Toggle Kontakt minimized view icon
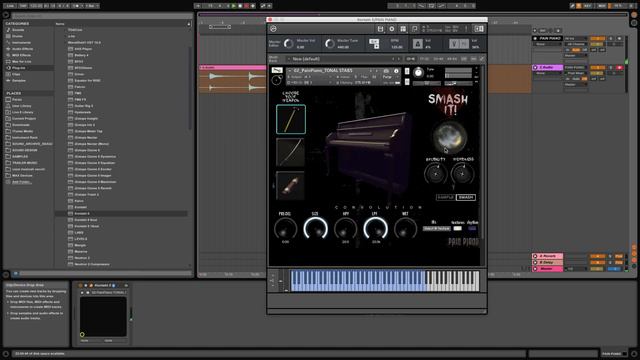The width and height of the screenshot is (640, 360). (415, 29)
